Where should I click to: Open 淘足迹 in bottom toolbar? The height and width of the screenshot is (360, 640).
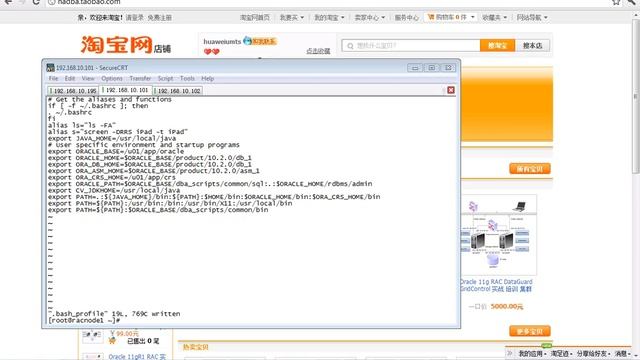(x=561, y=353)
